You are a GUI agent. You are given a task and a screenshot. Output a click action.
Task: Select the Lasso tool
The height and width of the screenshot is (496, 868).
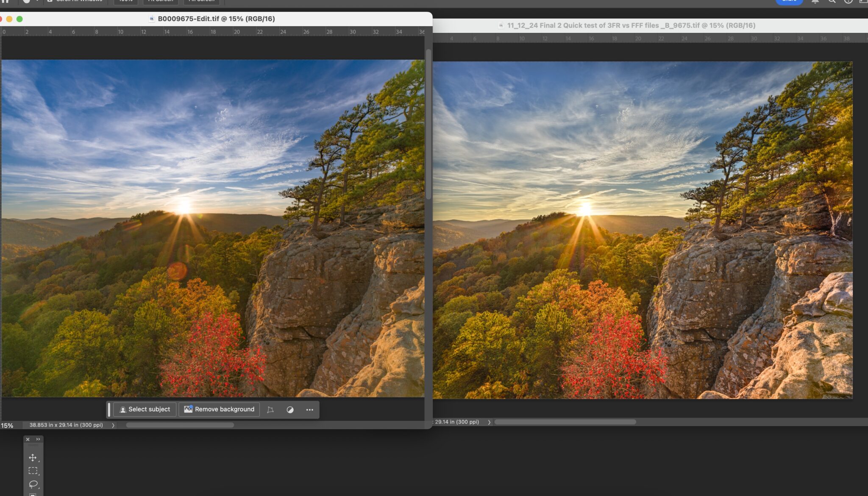click(33, 484)
